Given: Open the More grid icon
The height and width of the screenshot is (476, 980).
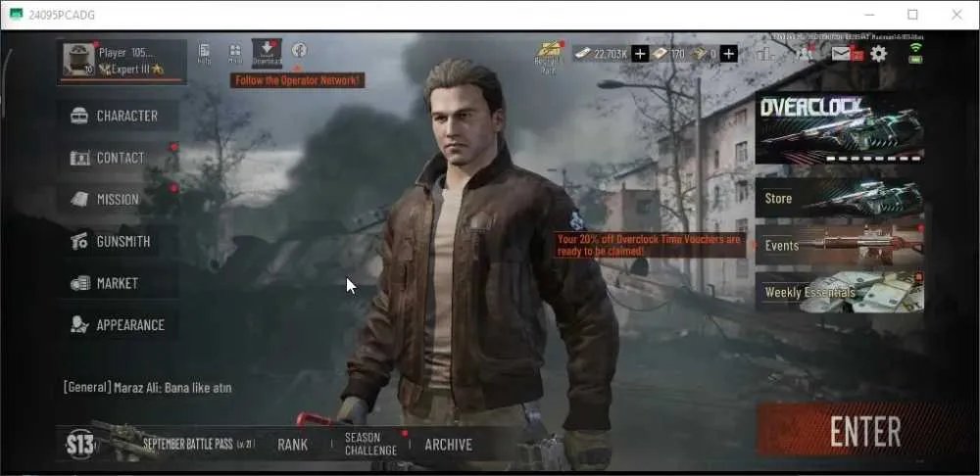Looking at the screenshot, I should [235, 54].
